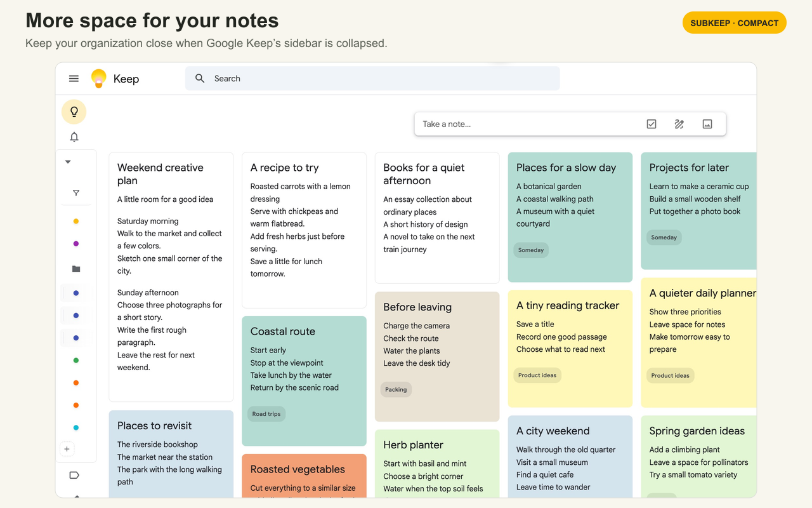Click the Someday label on Projects for later
Screen dimensions: 812x508
point(664,237)
